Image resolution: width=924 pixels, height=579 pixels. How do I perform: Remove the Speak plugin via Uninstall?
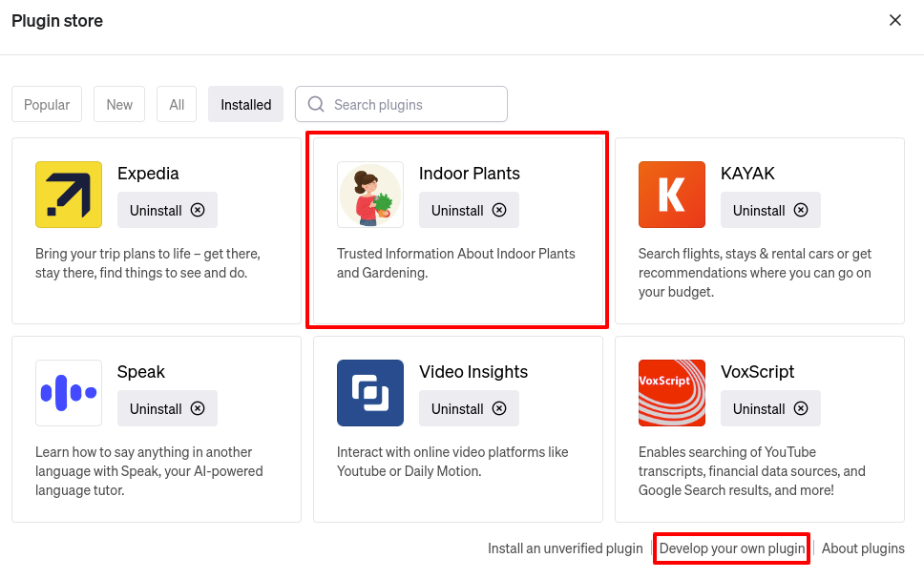(167, 408)
